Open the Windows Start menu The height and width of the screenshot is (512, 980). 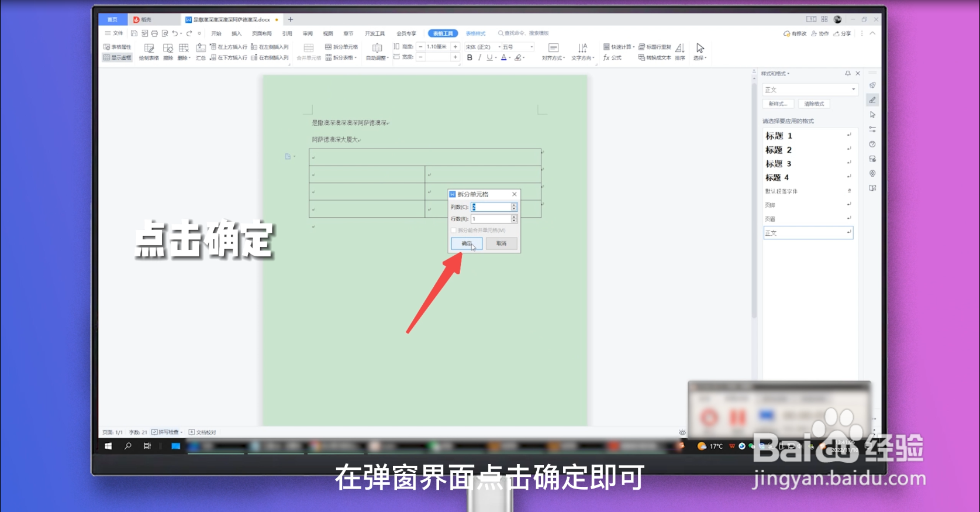[x=108, y=446]
